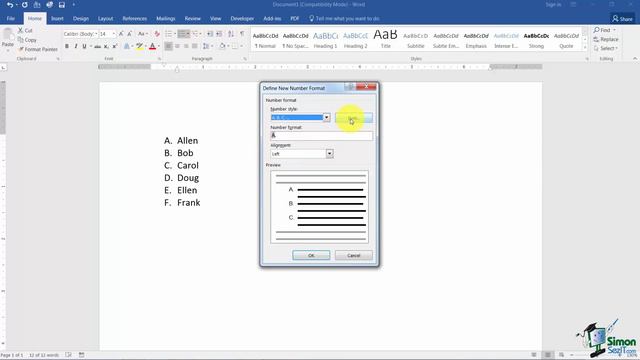Toggle Italic formatting
640x360 pixels.
click(76, 47)
